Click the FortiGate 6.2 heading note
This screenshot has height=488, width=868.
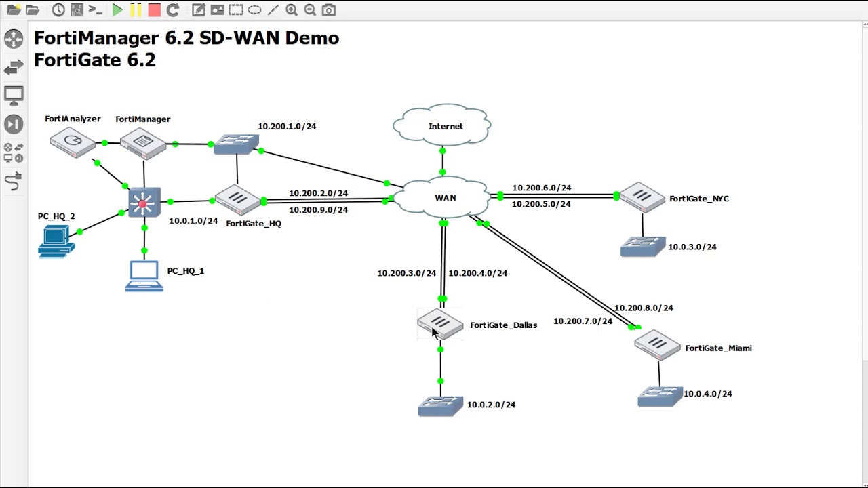pos(95,60)
